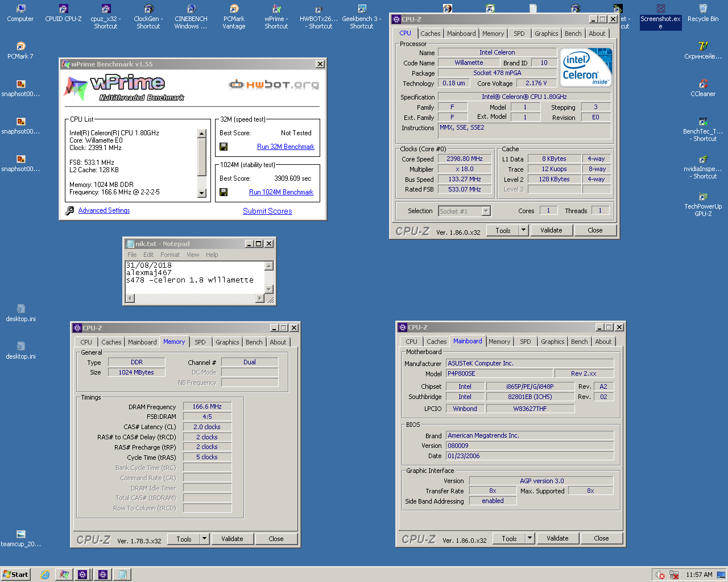Viewport: 728px width, 582px height.
Task: Click the save icon in 1024M stability test
Action: tap(224, 192)
